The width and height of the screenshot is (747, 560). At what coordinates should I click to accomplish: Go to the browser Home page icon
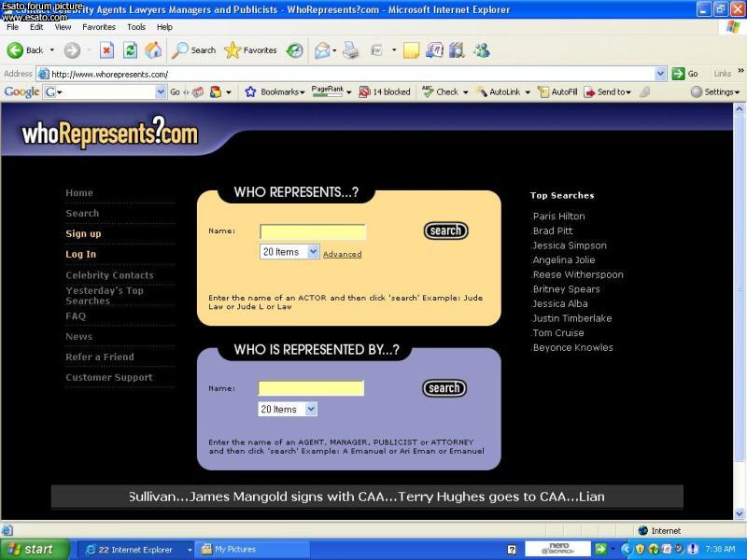click(153, 50)
